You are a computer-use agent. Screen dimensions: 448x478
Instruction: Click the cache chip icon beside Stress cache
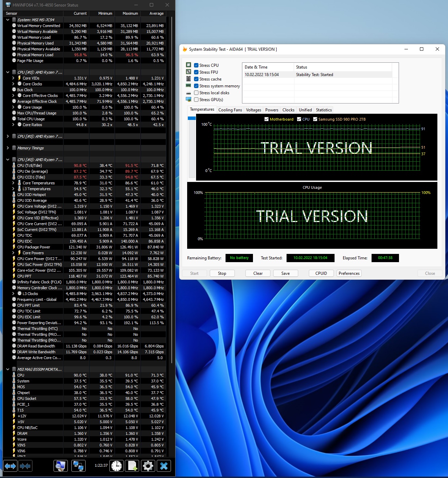click(189, 79)
